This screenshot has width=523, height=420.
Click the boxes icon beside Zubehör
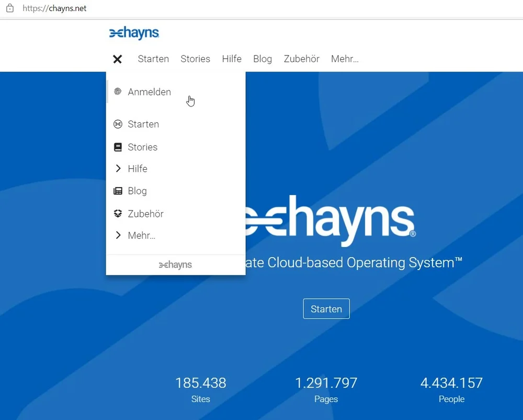click(118, 214)
